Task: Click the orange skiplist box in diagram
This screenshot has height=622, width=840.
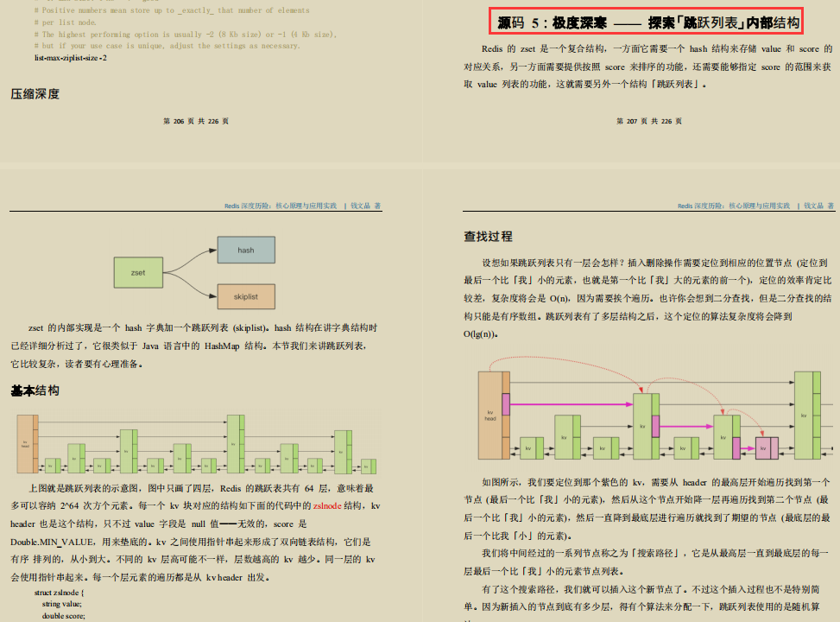Action: (246, 296)
